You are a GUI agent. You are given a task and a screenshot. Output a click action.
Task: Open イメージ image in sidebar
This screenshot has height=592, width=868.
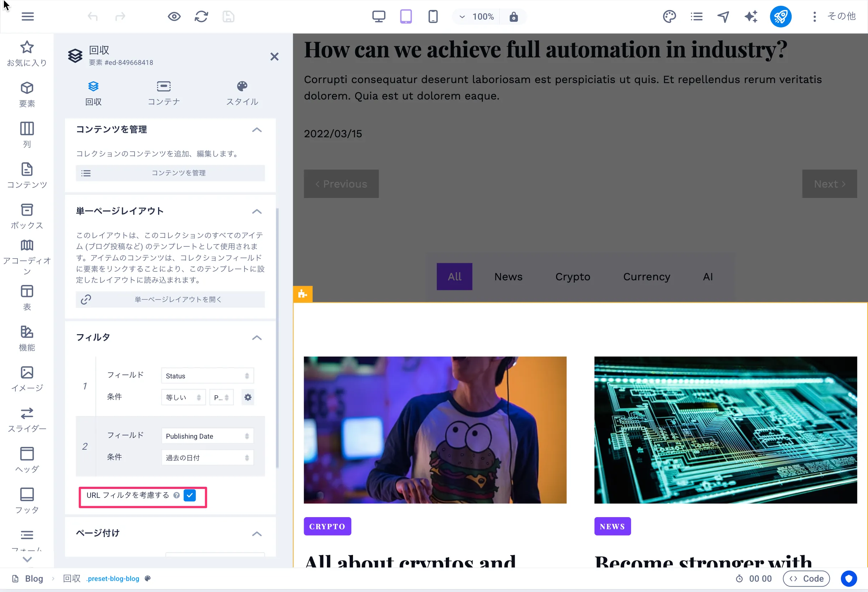[x=27, y=379]
